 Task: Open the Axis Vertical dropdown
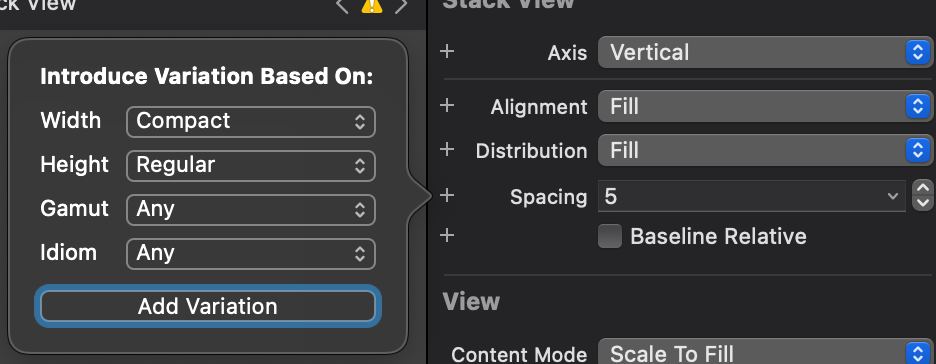[765, 53]
